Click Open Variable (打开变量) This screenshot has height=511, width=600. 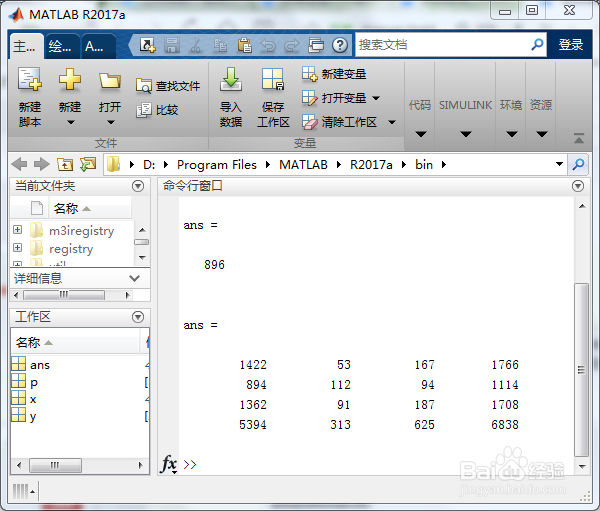(334, 98)
